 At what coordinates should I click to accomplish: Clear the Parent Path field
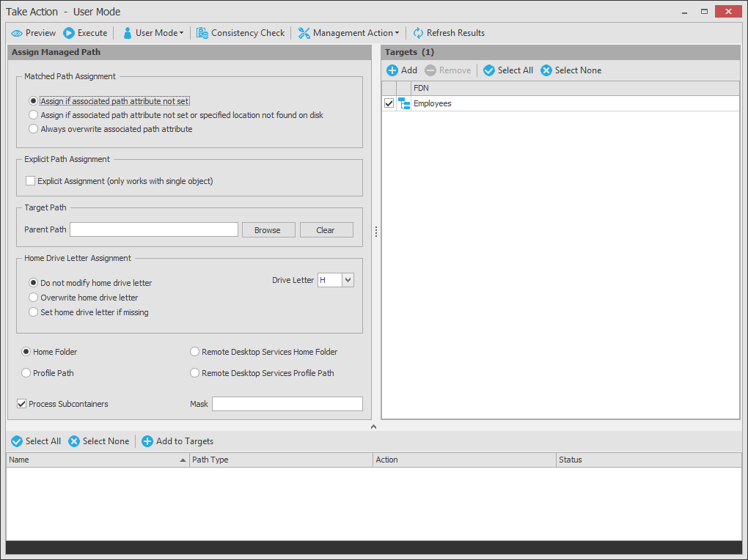326,230
